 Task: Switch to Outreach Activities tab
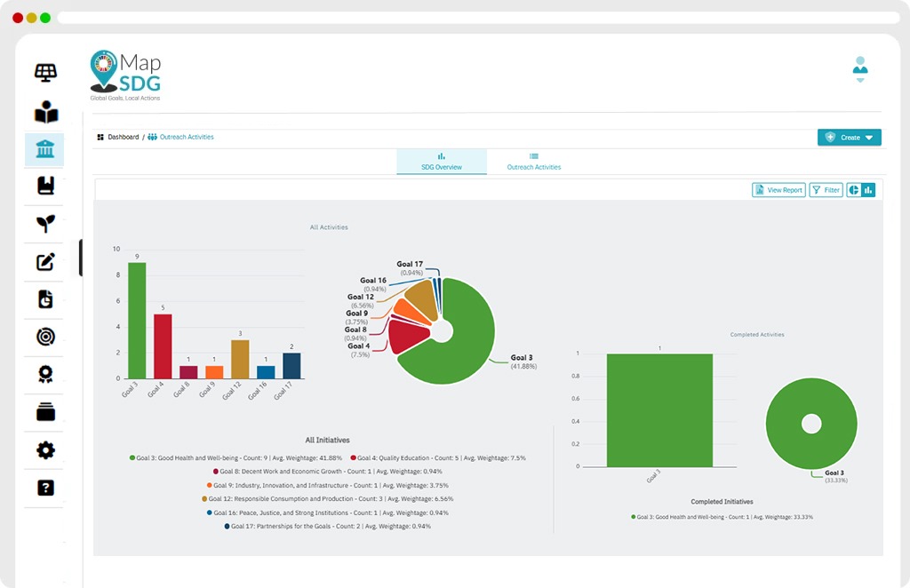pos(534,161)
